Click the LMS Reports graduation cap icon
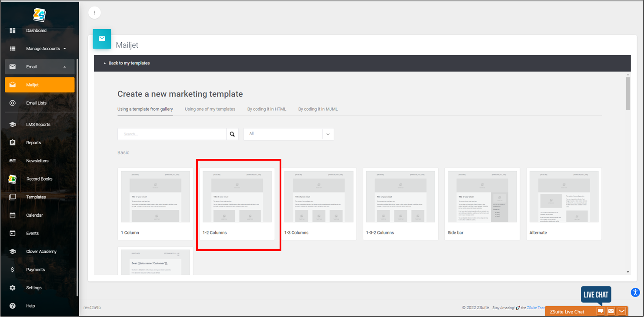 (13, 125)
